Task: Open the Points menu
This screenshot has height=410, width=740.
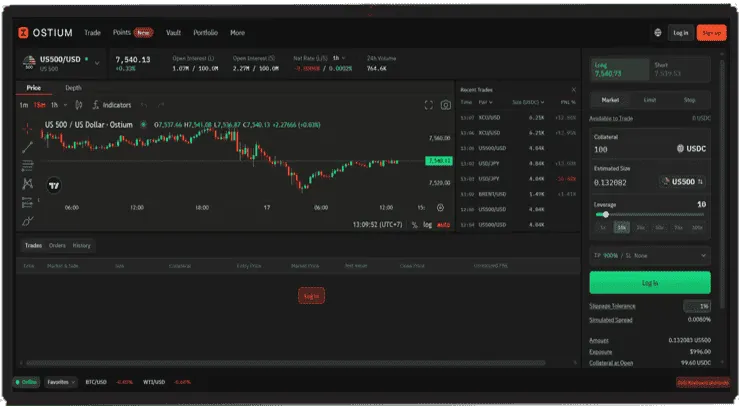Action: click(x=122, y=32)
